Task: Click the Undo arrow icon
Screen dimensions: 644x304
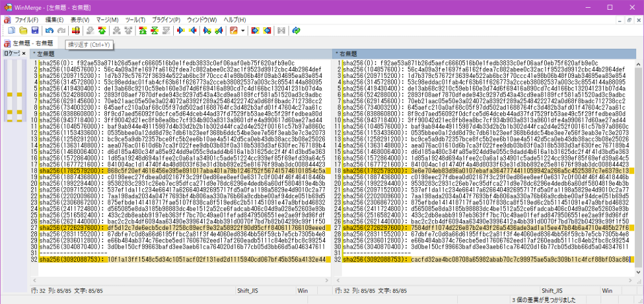Action: click(x=50, y=31)
